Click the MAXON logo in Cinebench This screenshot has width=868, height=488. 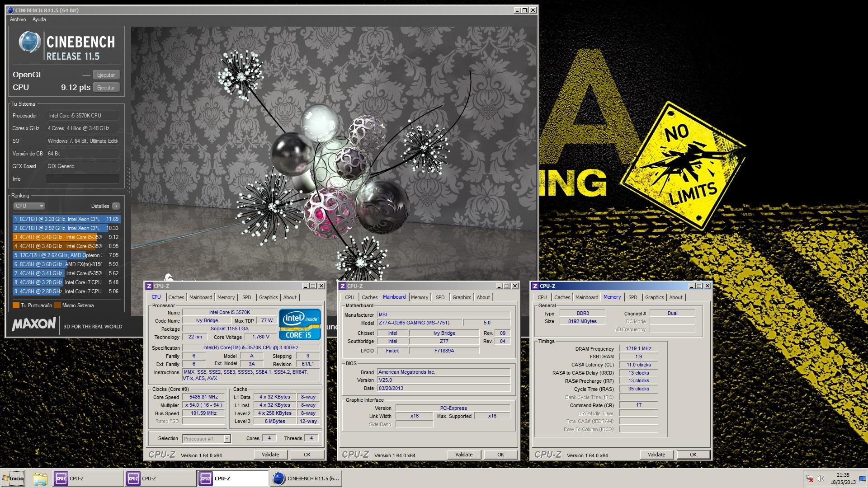[x=34, y=324]
